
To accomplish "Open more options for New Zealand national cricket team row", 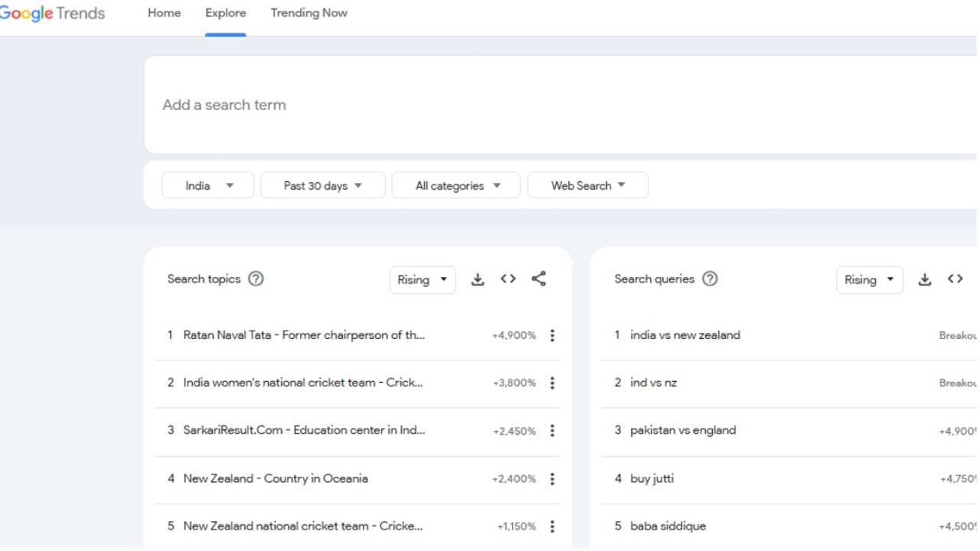I will [552, 527].
